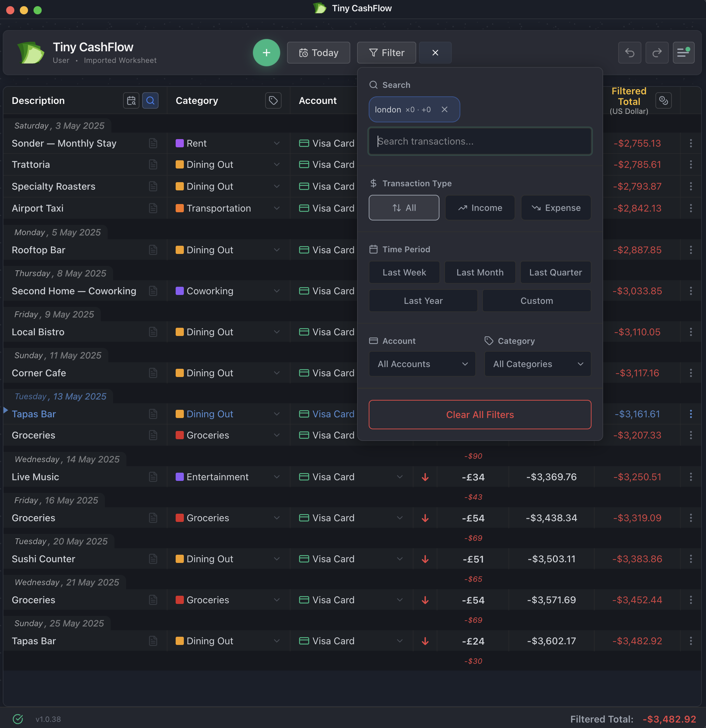Click the currency coins icon beside Filtered Total
This screenshot has height=728, width=706.
point(663,101)
